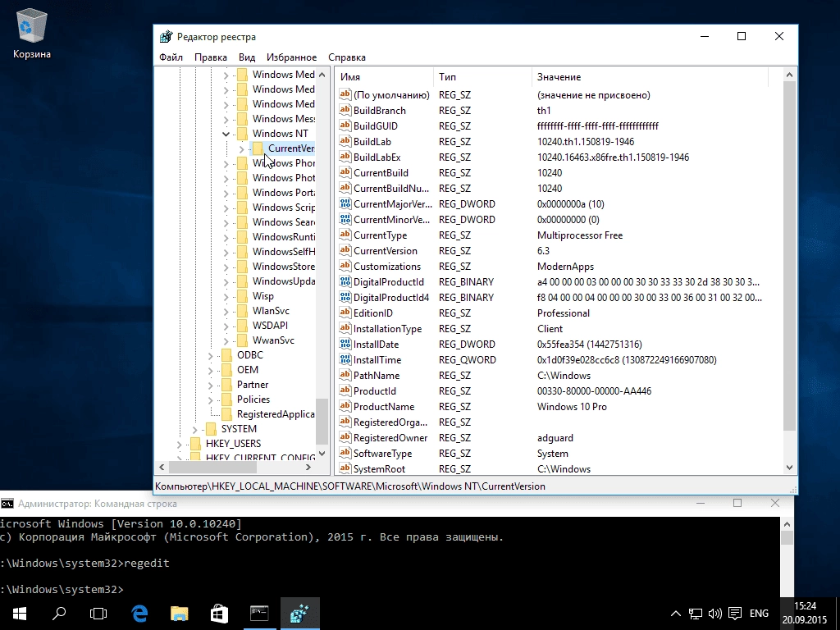Open the Справка menu
This screenshot has height=630, width=840.
coord(347,57)
